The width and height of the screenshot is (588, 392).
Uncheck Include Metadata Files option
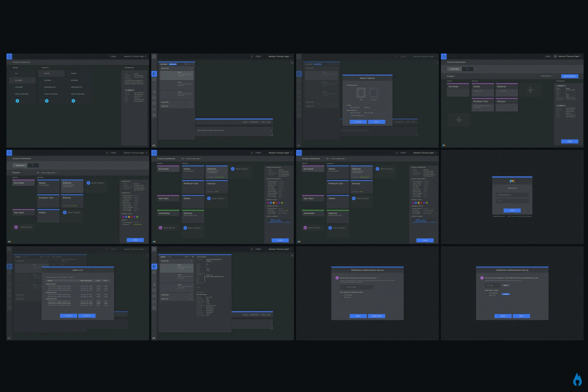click(x=349, y=115)
